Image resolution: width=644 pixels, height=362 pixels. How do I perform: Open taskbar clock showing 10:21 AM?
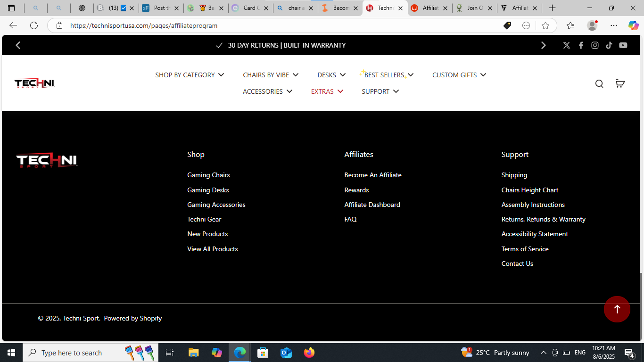pyautogui.click(x=603, y=353)
